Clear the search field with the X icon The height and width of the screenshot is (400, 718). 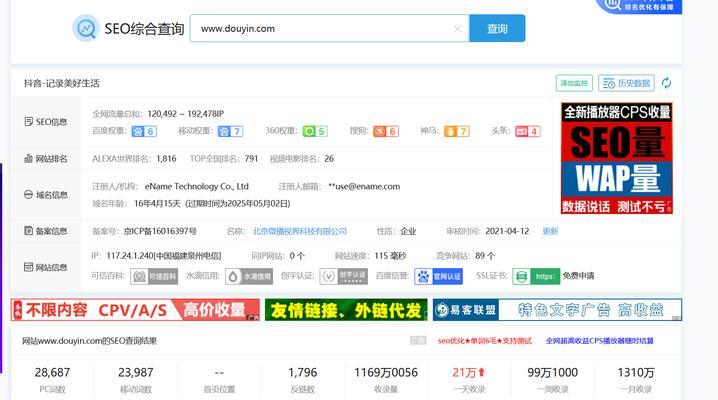pyautogui.click(x=457, y=29)
